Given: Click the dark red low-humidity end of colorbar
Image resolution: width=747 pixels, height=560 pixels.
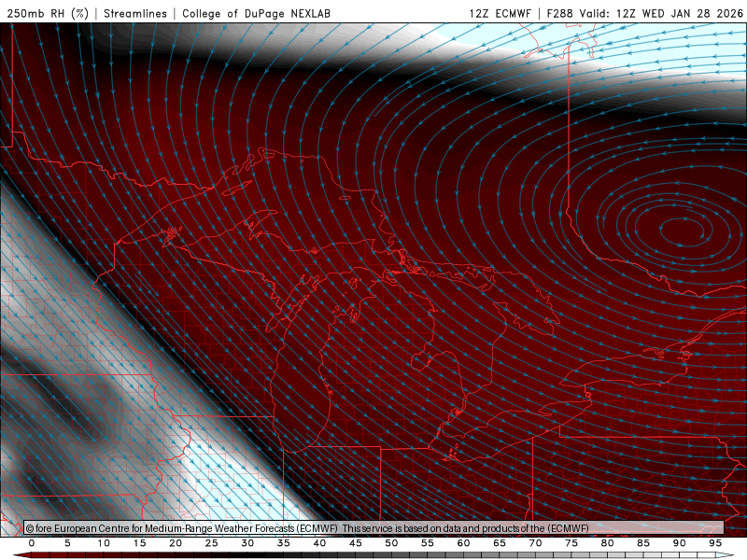Looking at the screenshot, I should pyautogui.click(x=22, y=555).
